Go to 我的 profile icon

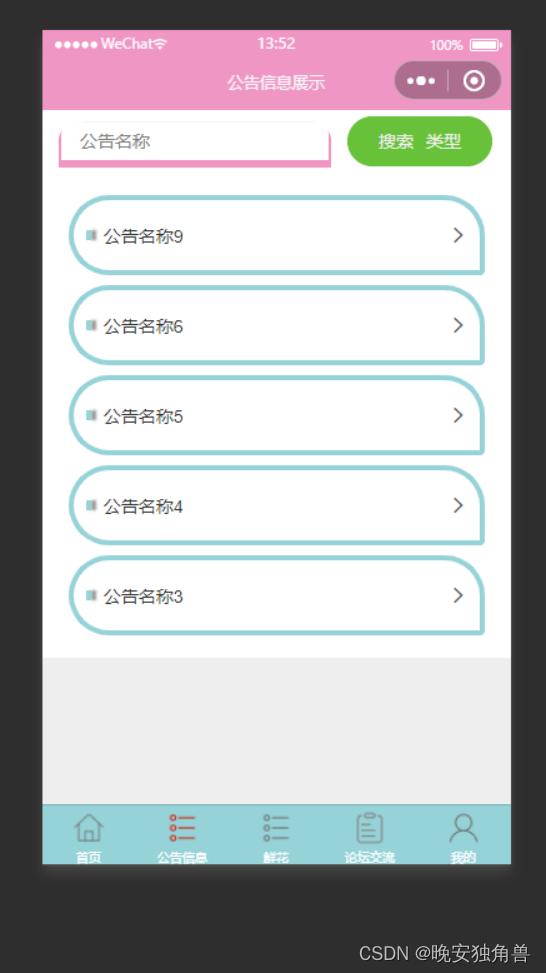point(463,828)
